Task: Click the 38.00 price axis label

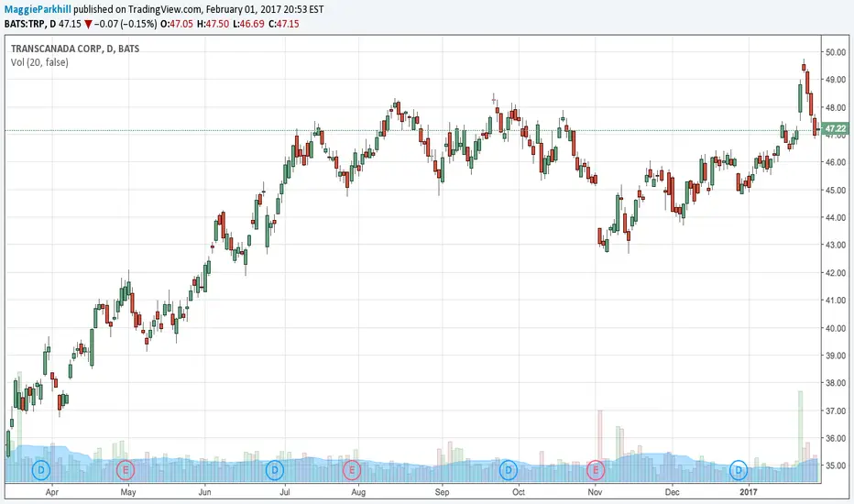Action: coord(836,383)
